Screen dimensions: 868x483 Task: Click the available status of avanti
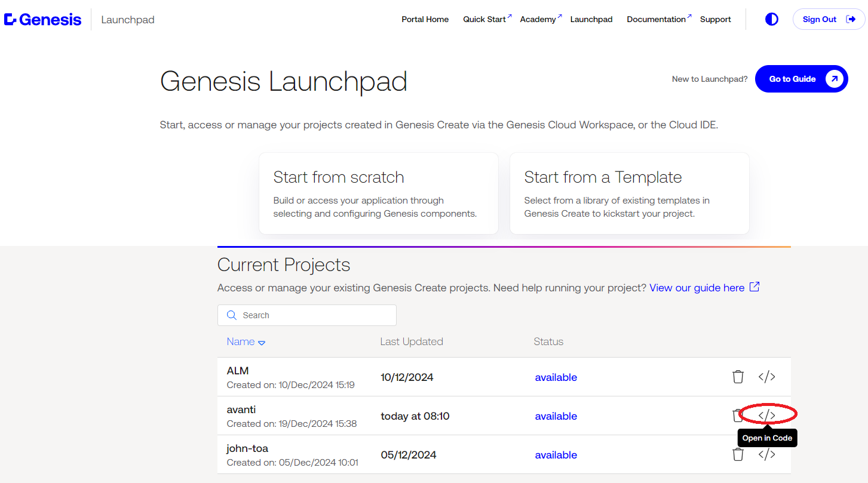(556, 416)
